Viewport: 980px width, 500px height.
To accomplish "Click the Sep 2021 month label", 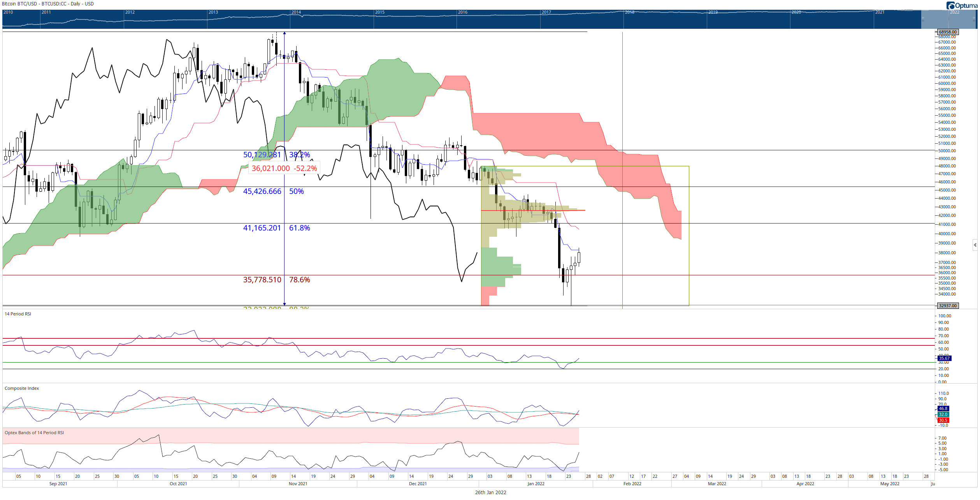I will tap(58, 484).
